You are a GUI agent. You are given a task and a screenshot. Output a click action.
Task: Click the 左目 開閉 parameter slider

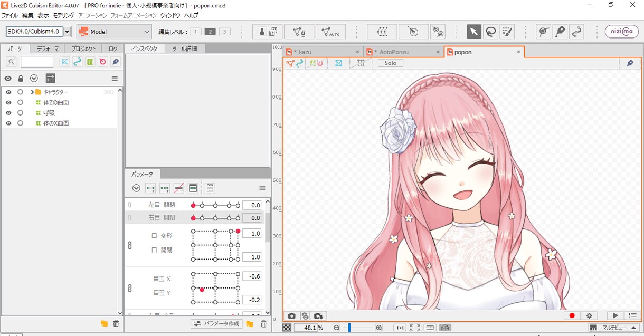tap(215, 205)
